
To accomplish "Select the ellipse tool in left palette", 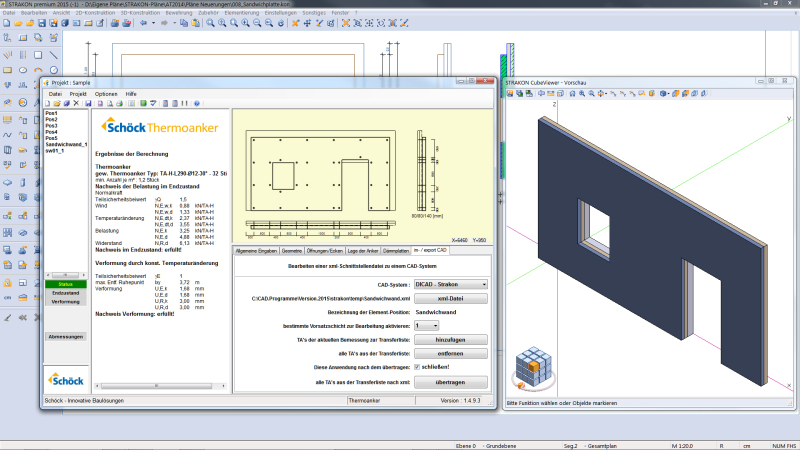I will [23, 70].
